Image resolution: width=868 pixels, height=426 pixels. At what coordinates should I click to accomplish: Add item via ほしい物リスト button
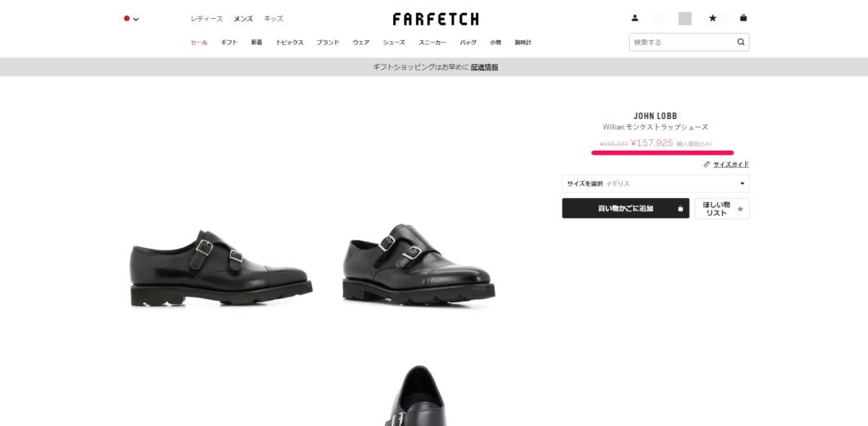722,209
